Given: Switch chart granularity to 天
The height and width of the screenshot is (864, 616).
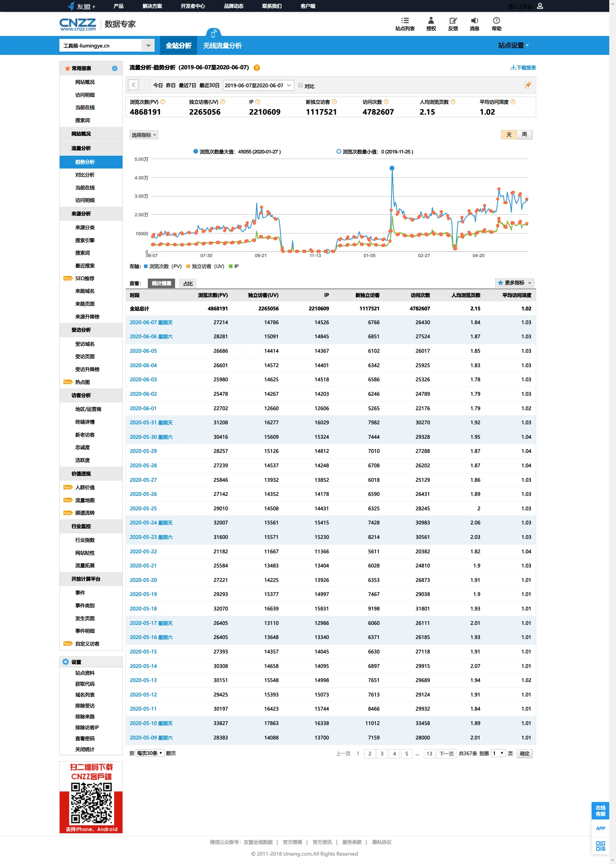Looking at the screenshot, I should pyautogui.click(x=509, y=134).
